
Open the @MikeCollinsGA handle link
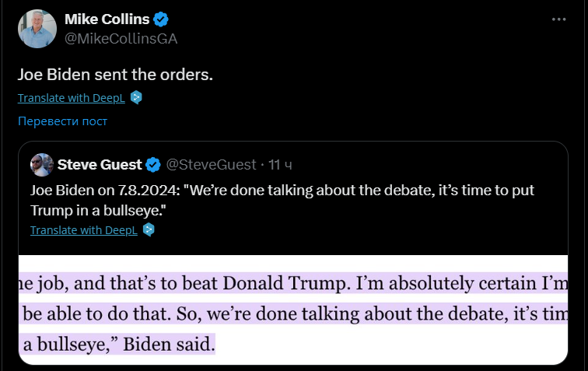[x=114, y=38]
